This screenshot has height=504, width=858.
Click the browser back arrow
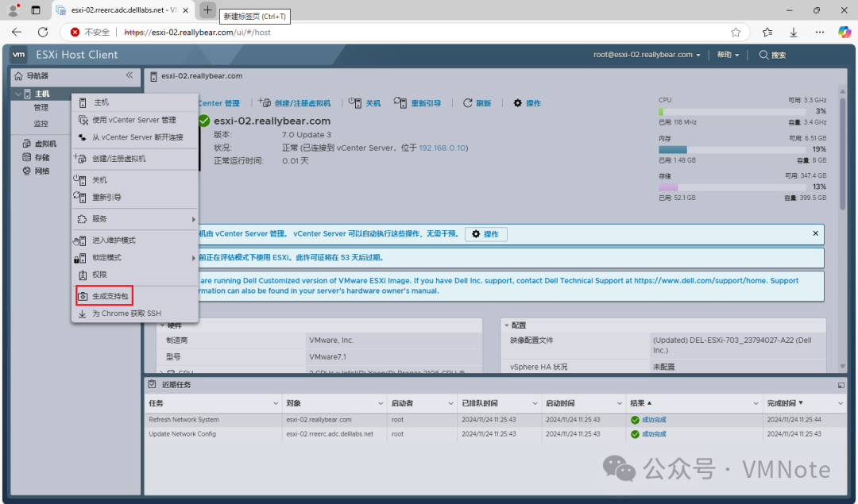pyautogui.click(x=17, y=33)
